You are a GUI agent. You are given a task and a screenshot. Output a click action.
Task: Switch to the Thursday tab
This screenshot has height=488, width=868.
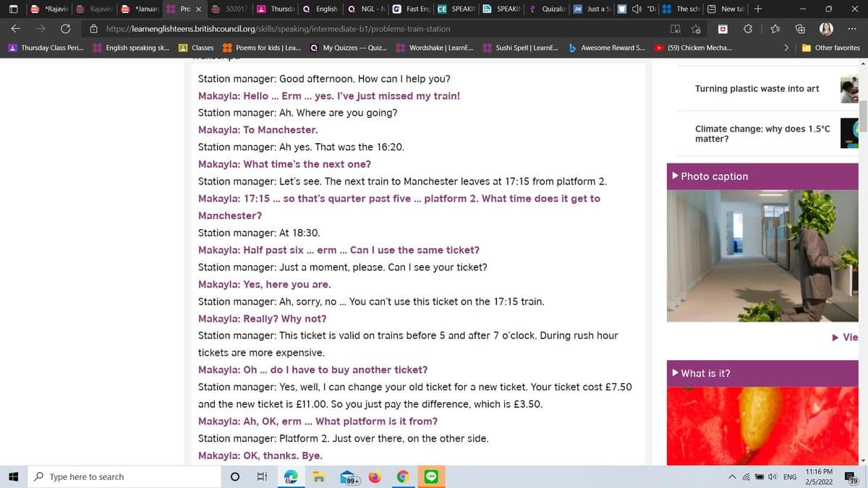[277, 9]
